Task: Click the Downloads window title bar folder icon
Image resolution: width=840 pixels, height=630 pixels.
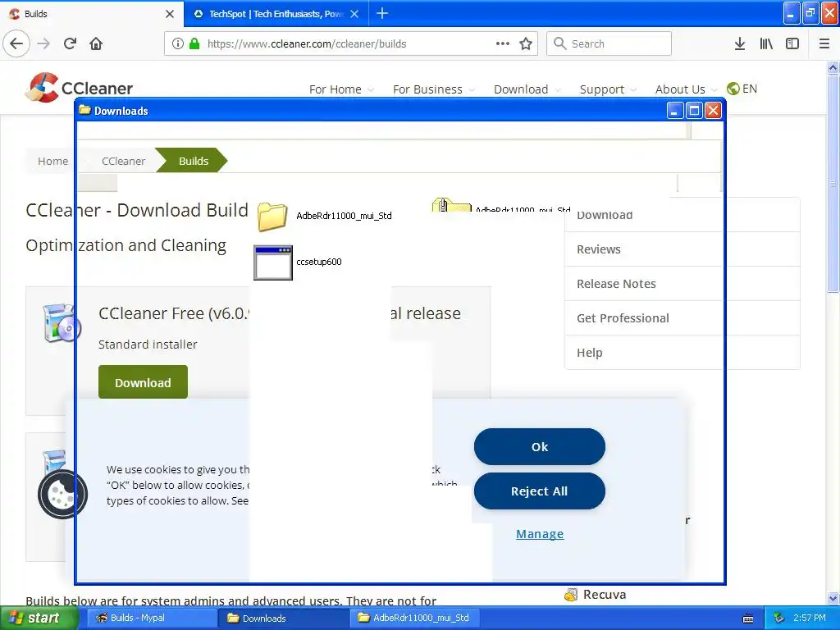Action: pos(84,111)
